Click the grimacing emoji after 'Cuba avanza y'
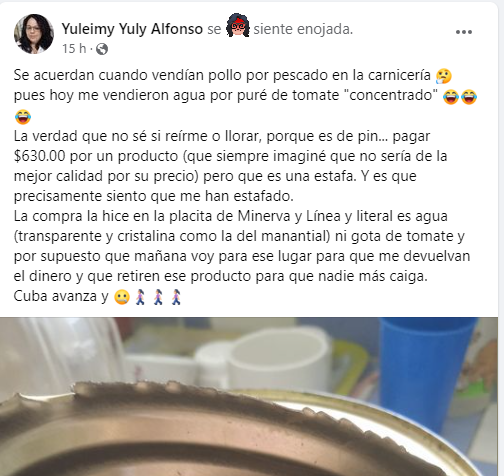 click(122, 297)
